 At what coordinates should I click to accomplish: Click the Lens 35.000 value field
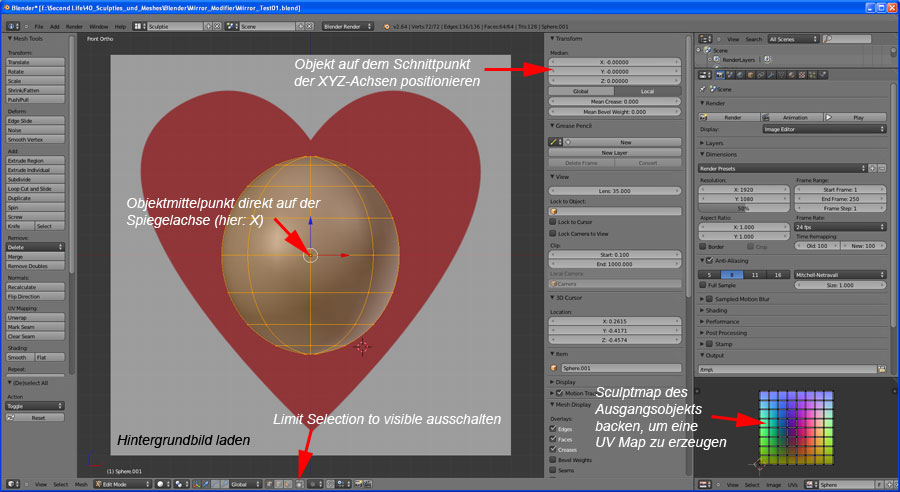[x=615, y=189]
